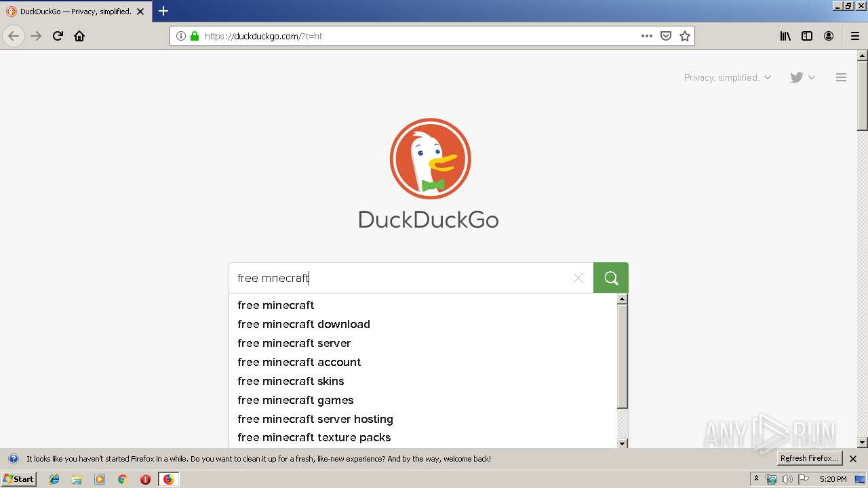
Task: Launch Internet Explorer from taskbar
Action: (x=54, y=479)
